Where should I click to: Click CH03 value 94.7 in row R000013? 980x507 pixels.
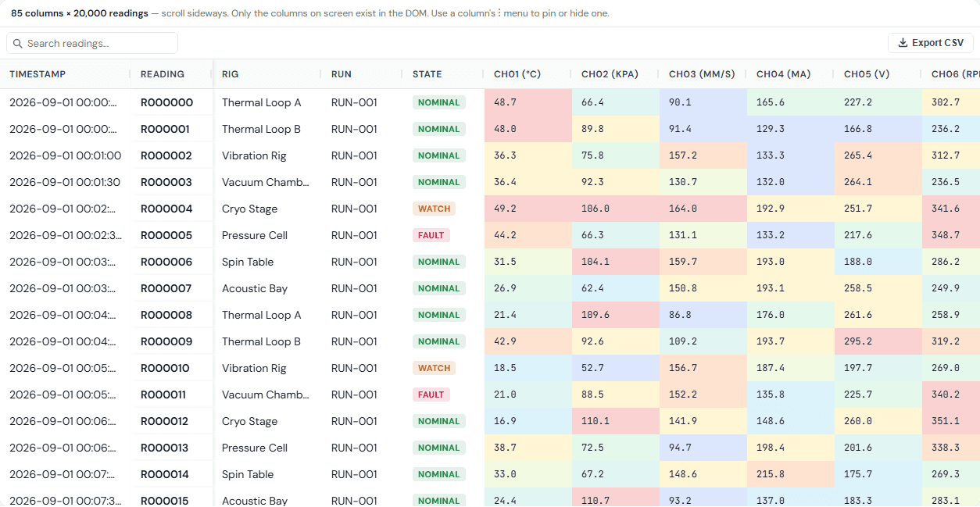click(703, 448)
